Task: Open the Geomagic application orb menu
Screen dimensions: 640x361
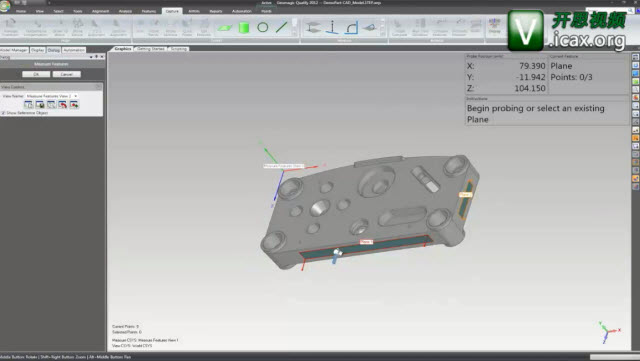Action: click(x=5, y=6)
